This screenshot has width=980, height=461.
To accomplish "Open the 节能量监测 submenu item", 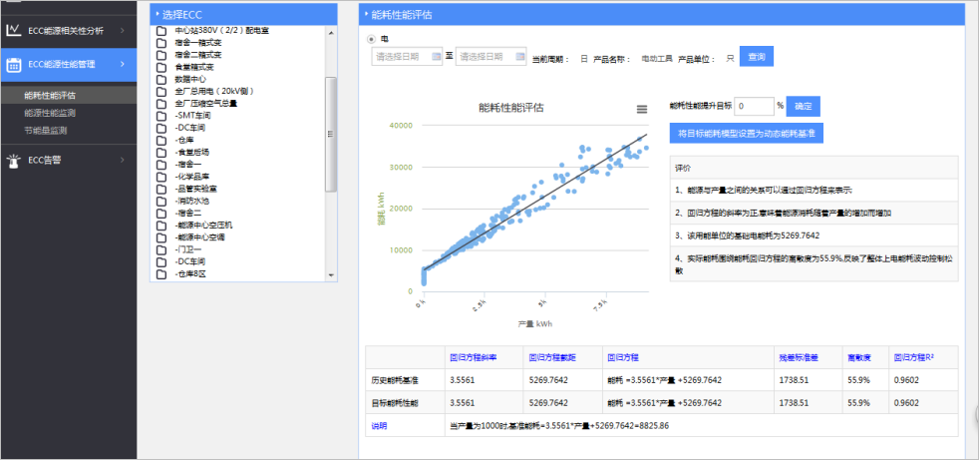I will [46, 130].
